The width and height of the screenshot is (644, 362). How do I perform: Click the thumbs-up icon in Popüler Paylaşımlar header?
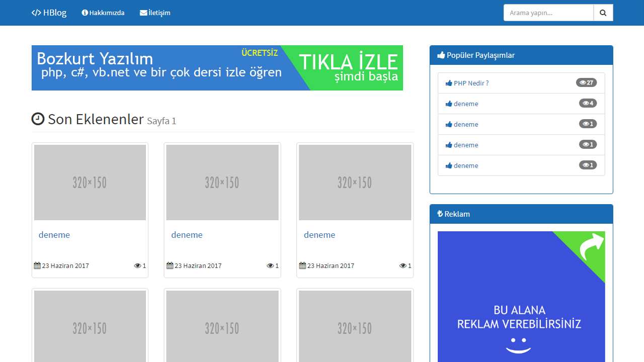point(441,55)
